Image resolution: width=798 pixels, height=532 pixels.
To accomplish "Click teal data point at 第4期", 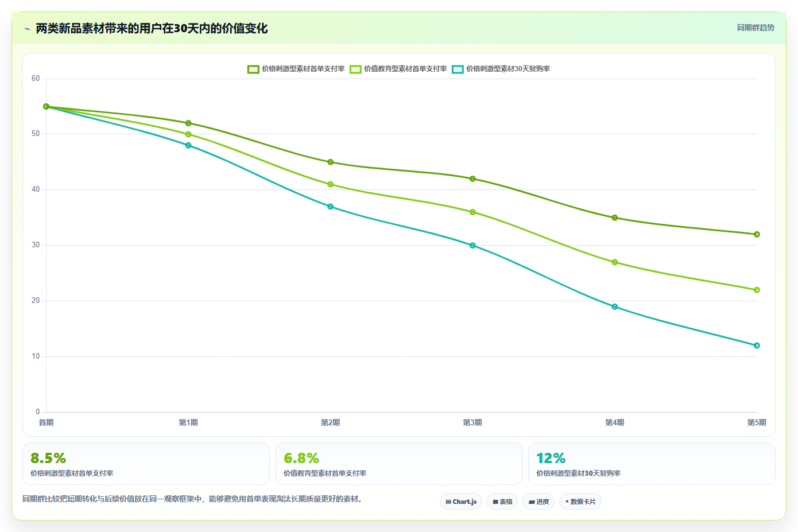I will pyautogui.click(x=615, y=307).
